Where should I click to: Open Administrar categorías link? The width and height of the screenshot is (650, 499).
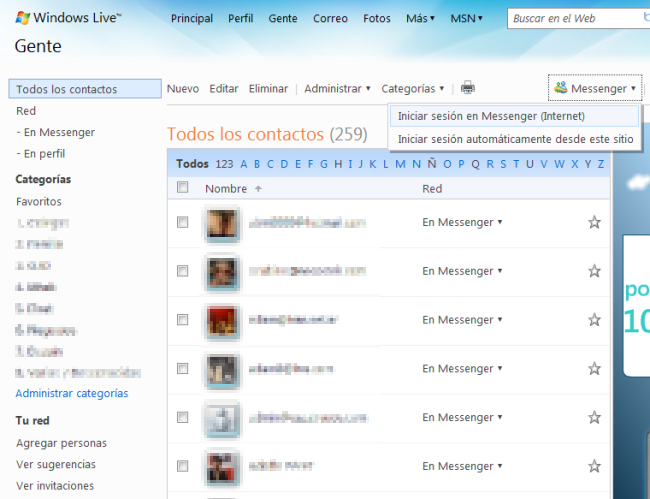pyautogui.click(x=72, y=393)
